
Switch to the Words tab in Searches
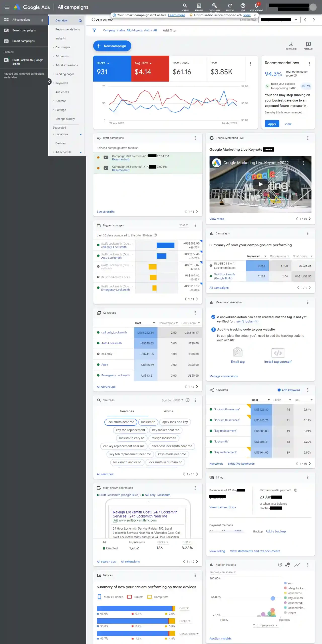tap(168, 411)
